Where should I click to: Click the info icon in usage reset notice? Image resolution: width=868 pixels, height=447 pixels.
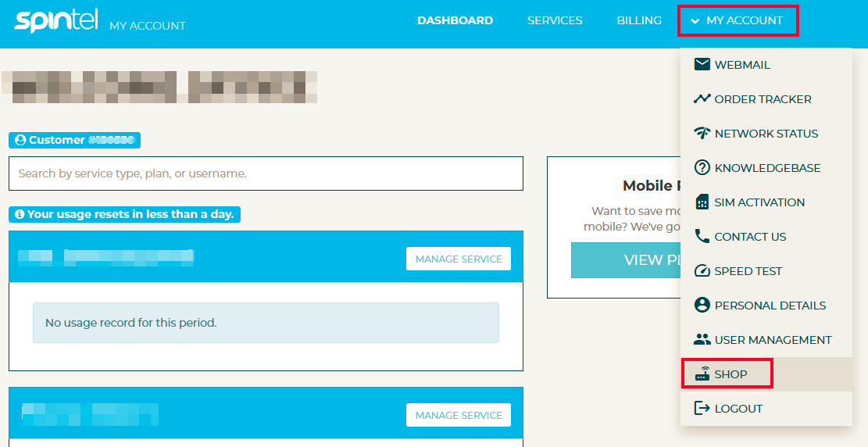coord(20,214)
